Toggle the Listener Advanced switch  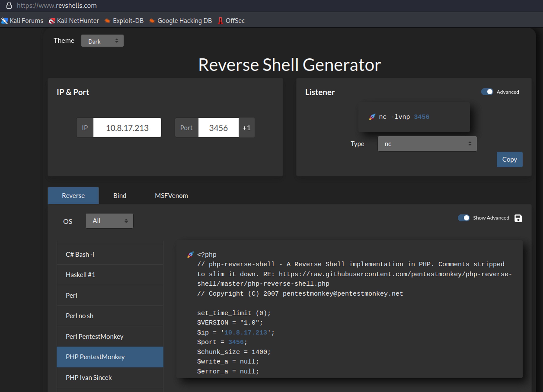click(x=487, y=92)
